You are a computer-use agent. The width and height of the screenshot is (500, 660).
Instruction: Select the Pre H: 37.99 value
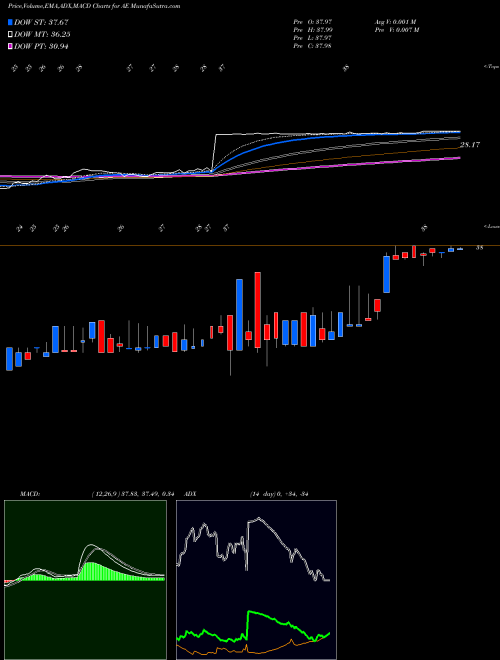point(313,30)
